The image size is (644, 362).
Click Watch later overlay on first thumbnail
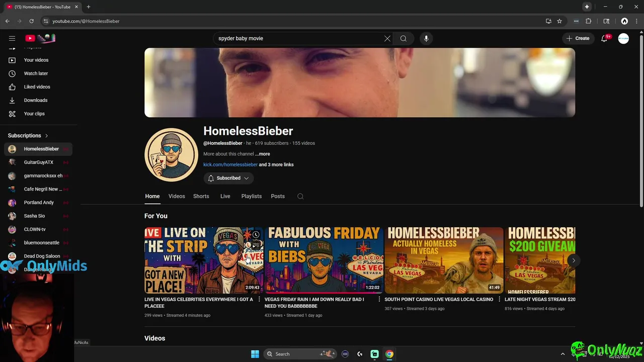[x=256, y=235]
